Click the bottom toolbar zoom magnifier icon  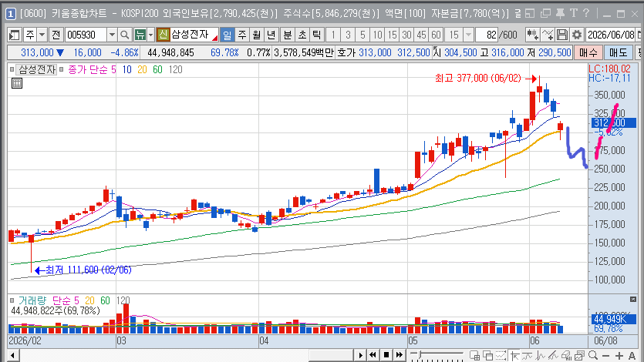click(592, 355)
